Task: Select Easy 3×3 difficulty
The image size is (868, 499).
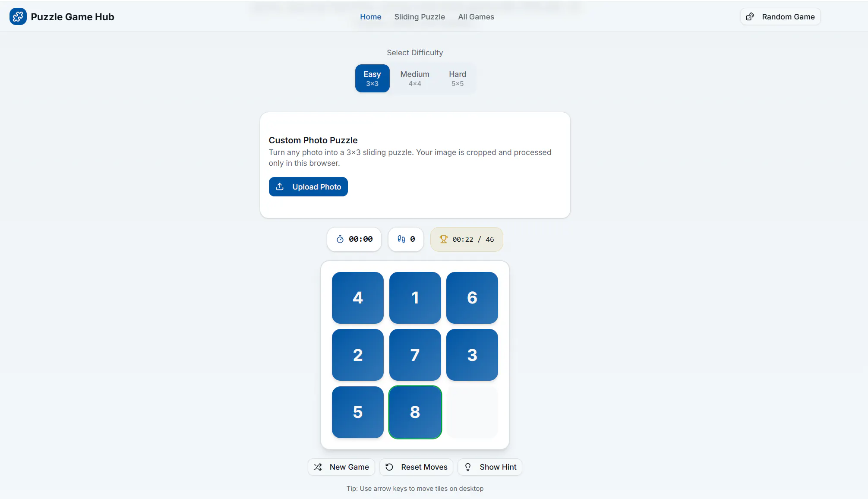Action: 372,78
